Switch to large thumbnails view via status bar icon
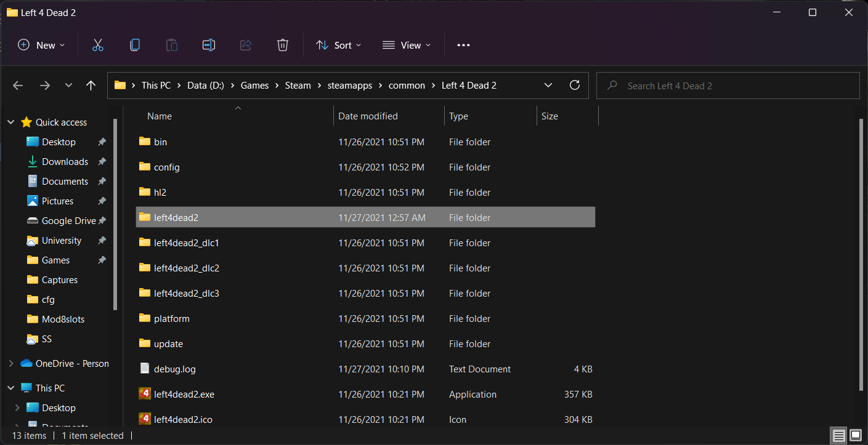868x445 pixels. pyautogui.click(x=855, y=435)
